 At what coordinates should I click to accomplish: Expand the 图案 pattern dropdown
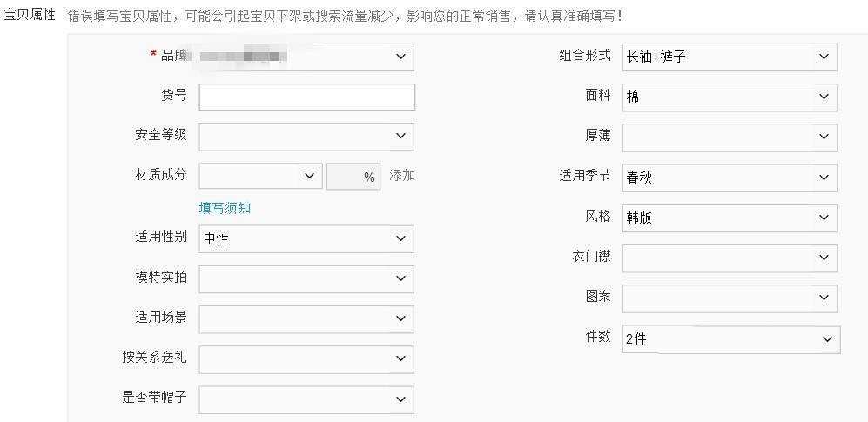(730, 298)
